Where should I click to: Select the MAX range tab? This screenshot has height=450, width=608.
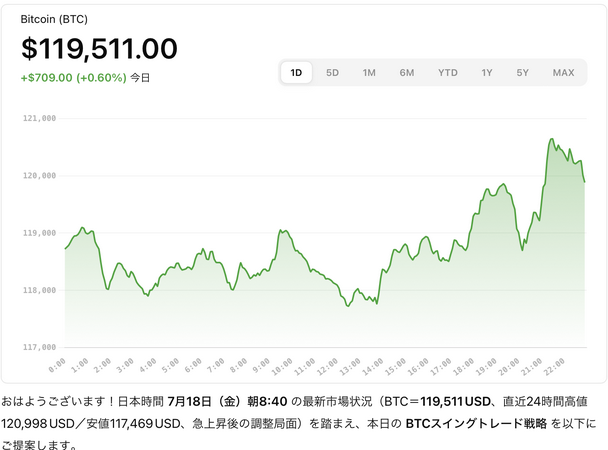[563, 72]
